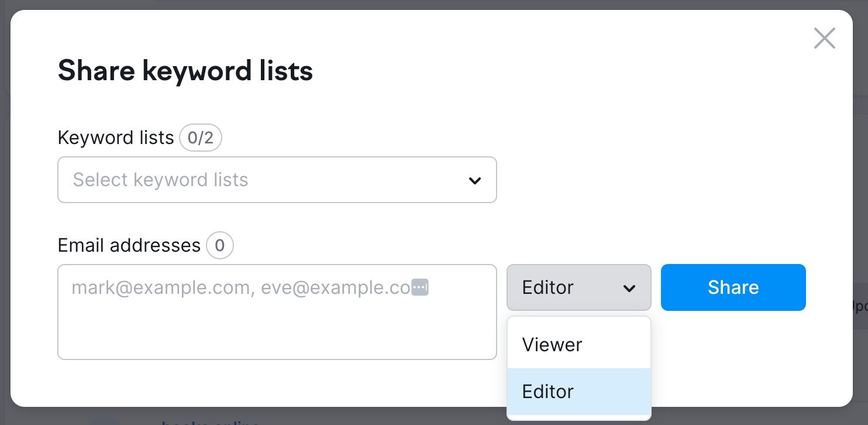Click the 0/2 keyword lists counter badge

click(x=200, y=138)
